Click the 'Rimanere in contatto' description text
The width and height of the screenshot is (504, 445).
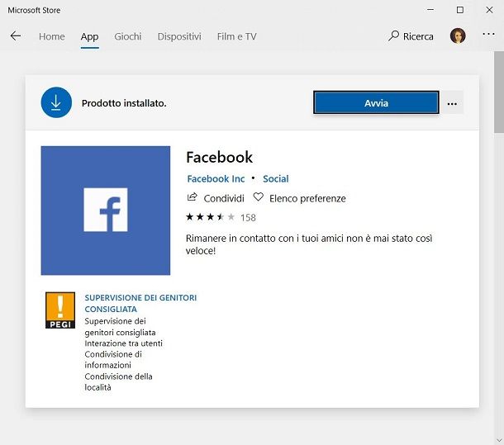tap(309, 244)
